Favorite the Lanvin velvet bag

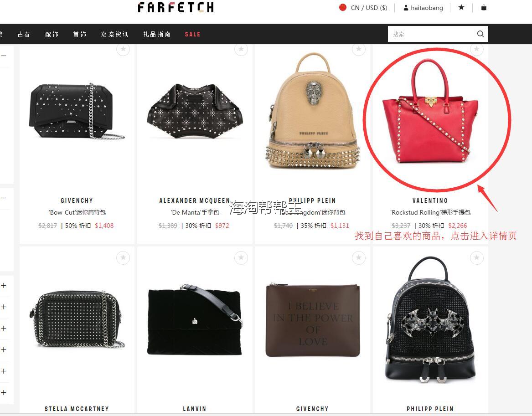click(x=241, y=258)
